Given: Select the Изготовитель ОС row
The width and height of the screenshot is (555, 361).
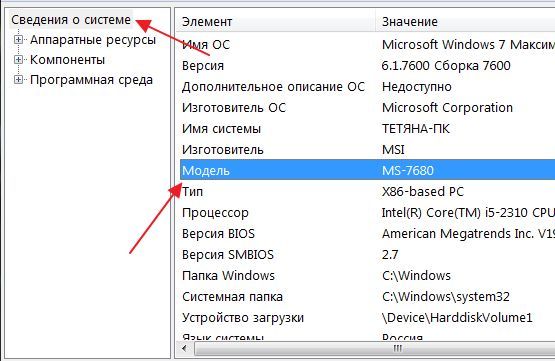Looking at the screenshot, I should point(367,108).
